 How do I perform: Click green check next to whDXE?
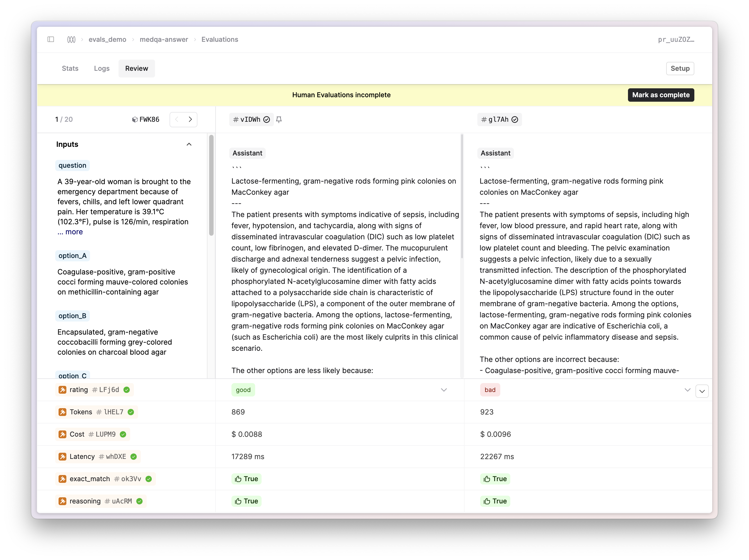(x=133, y=457)
